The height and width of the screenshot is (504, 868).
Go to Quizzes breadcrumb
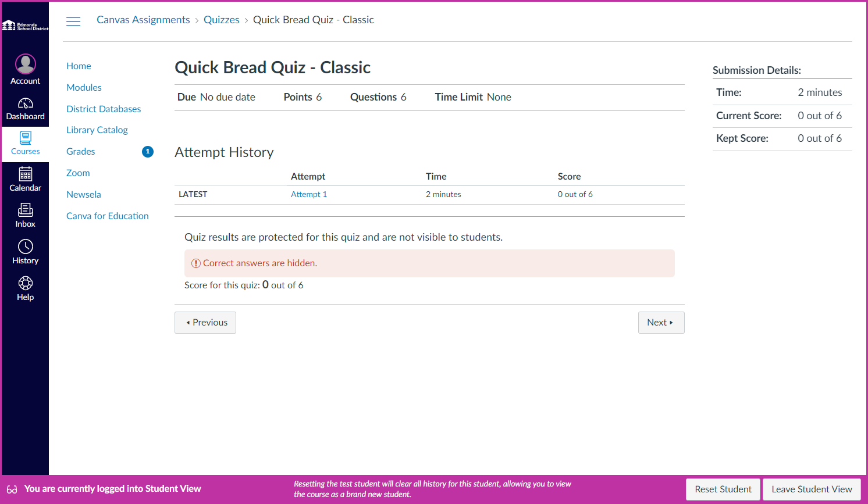(x=222, y=20)
